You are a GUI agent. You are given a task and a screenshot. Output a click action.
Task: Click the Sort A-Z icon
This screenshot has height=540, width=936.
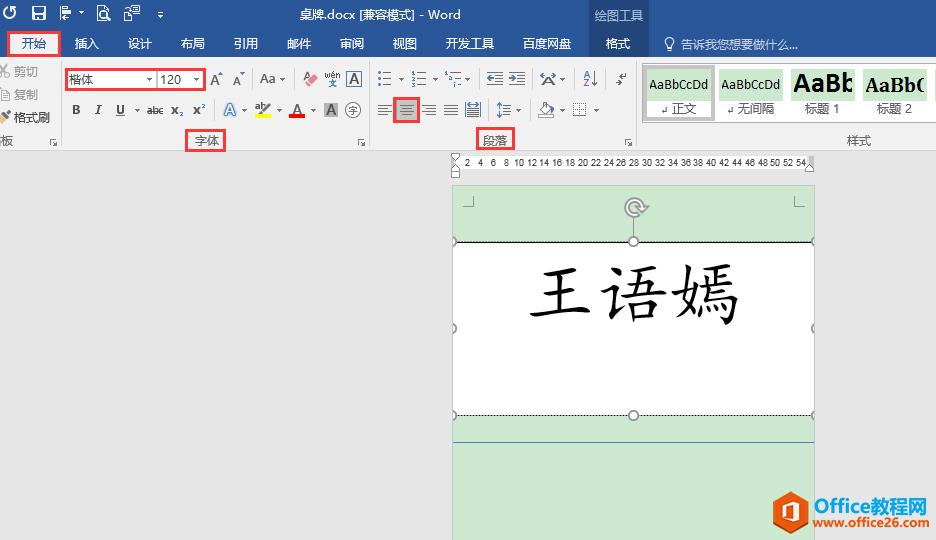(590, 79)
